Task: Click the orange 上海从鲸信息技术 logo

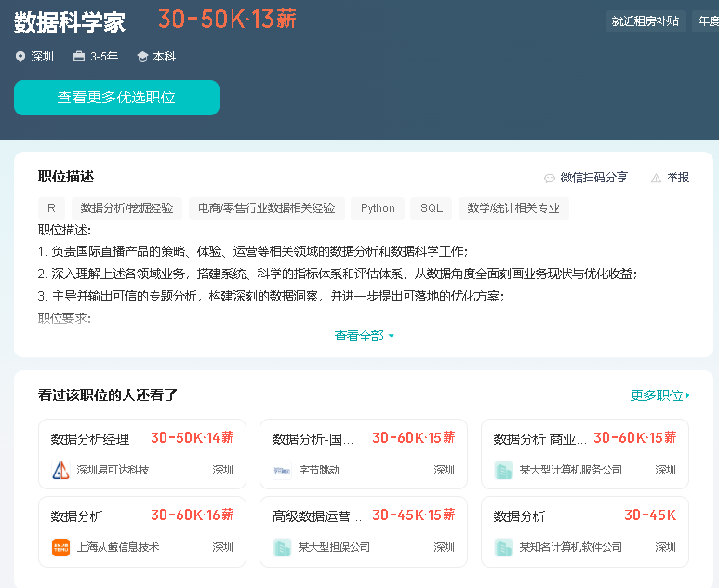Action: 60,547
